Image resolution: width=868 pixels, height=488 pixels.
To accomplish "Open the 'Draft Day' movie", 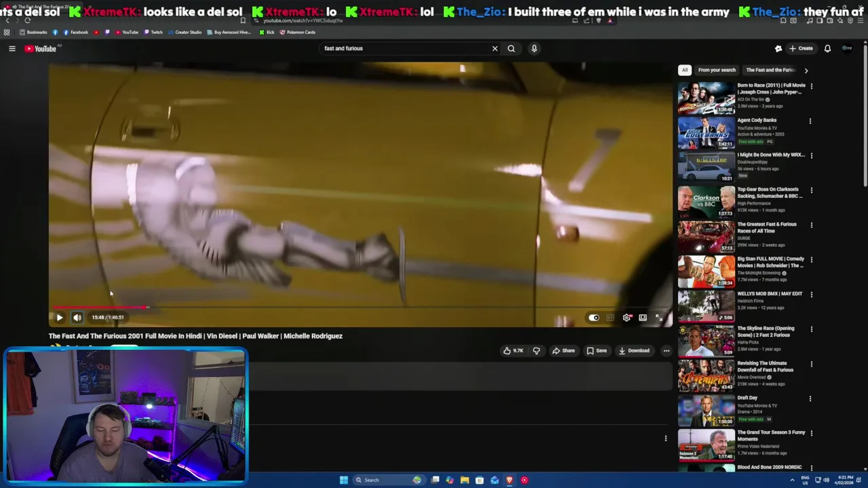I will coord(706,409).
